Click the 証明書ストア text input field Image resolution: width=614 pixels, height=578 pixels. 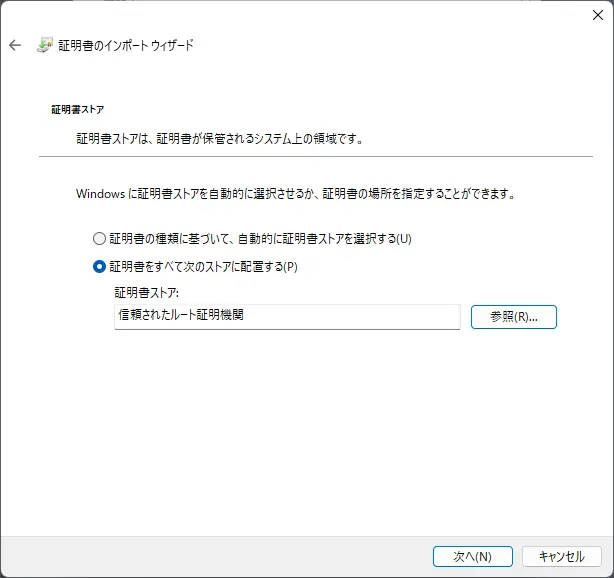point(287,316)
